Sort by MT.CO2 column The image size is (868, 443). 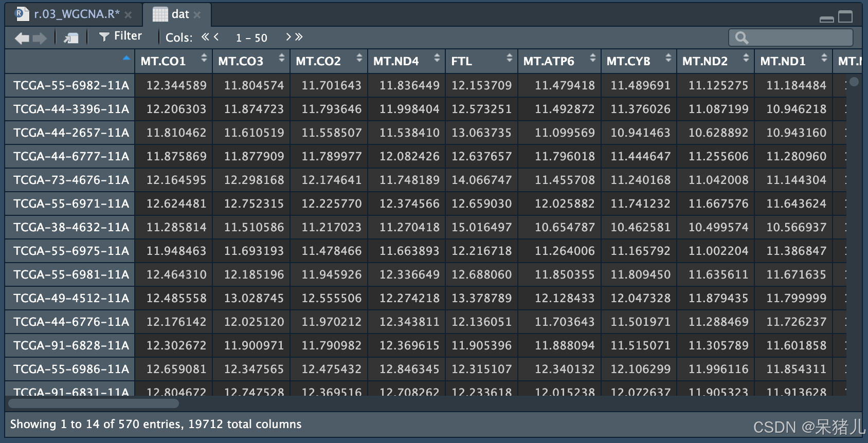coord(329,61)
